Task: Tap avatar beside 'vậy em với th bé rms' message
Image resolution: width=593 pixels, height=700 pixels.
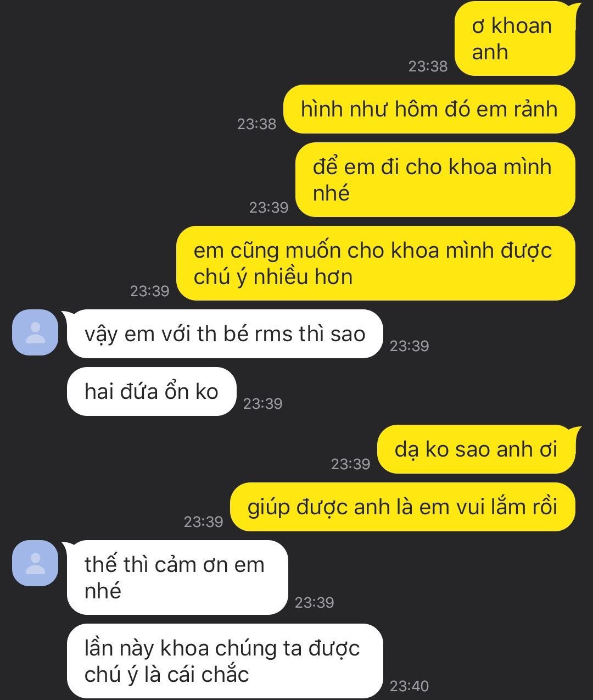Action: (35, 332)
